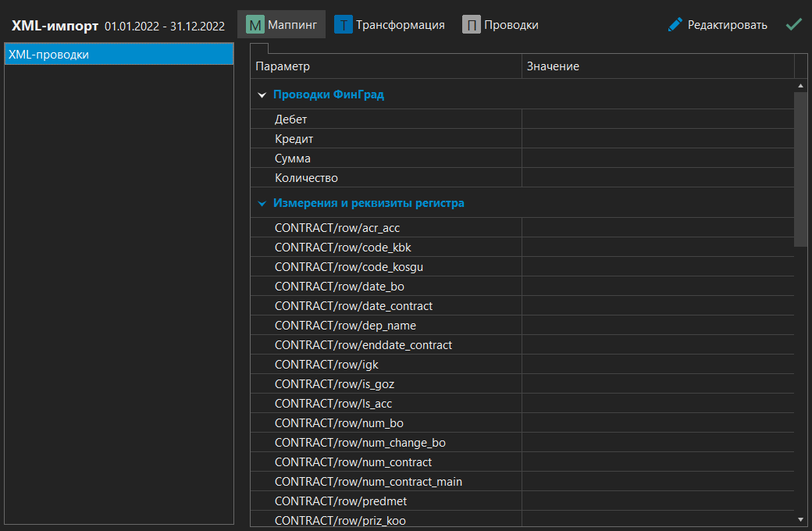Click the green checkmark confirm icon
812x531 pixels.
click(x=794, y=25)
